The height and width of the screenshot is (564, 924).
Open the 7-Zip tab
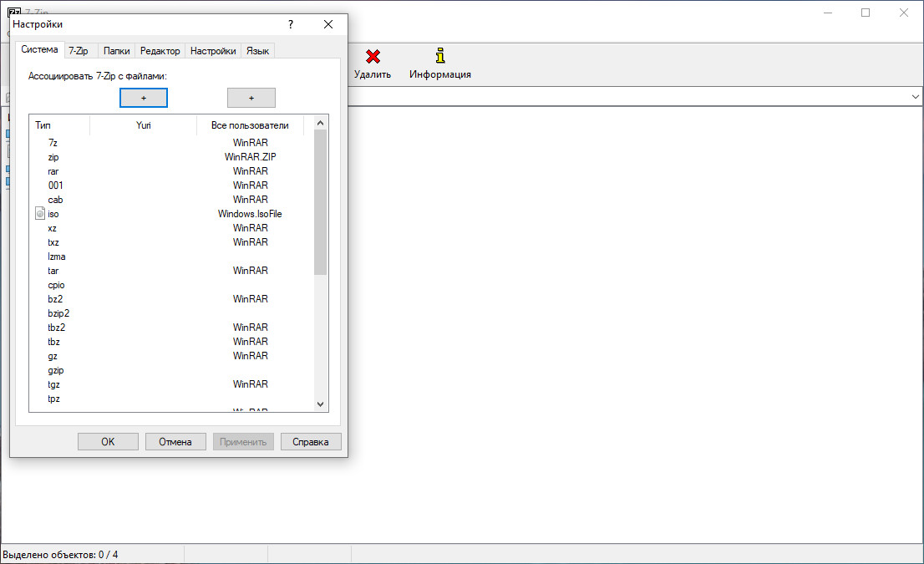pyautogui.click(x=79, y=51)
